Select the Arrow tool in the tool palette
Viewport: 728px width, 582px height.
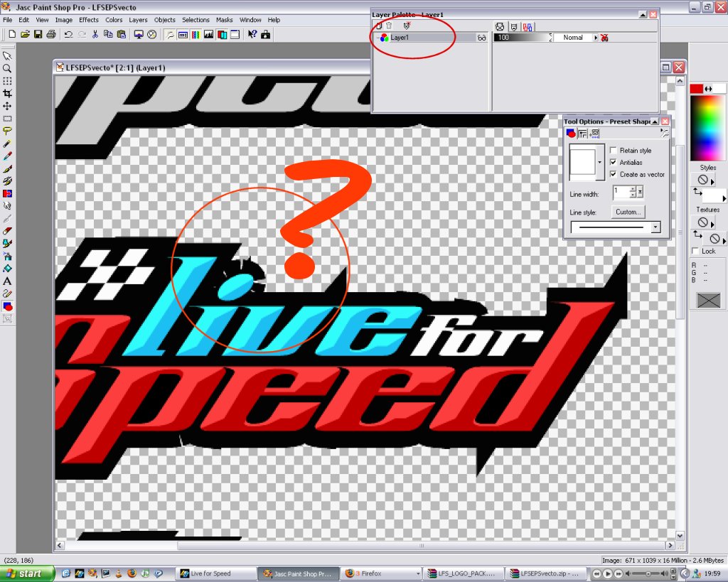click(x=7, y=56)
